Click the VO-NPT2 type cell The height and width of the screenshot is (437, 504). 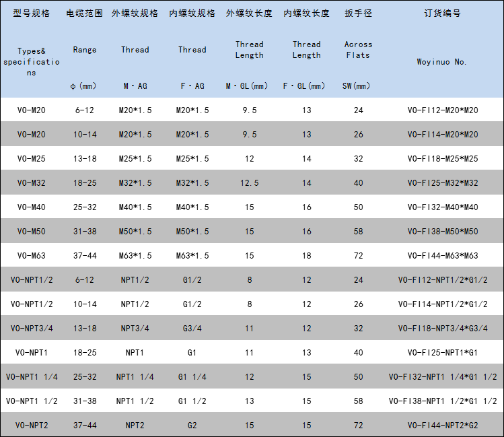tap(31, 426)
